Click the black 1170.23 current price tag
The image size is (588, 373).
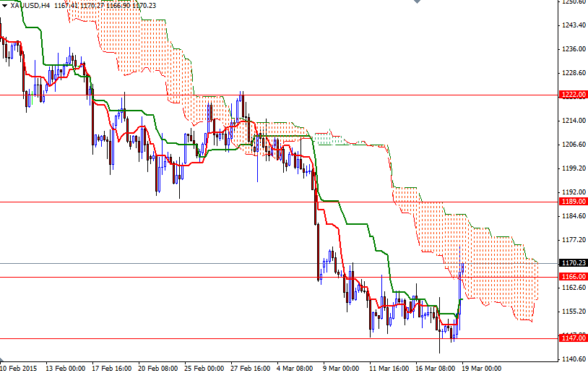click(573, 263)
